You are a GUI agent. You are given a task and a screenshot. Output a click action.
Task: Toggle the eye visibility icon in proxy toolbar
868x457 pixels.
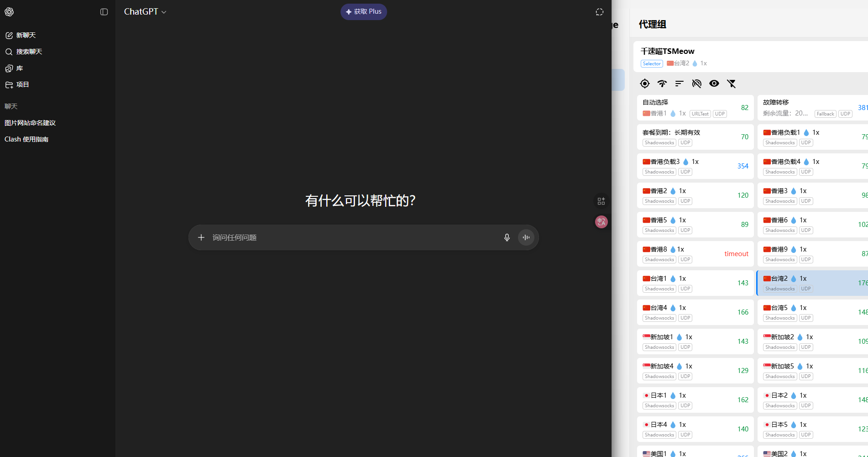[x=714, y=84]
